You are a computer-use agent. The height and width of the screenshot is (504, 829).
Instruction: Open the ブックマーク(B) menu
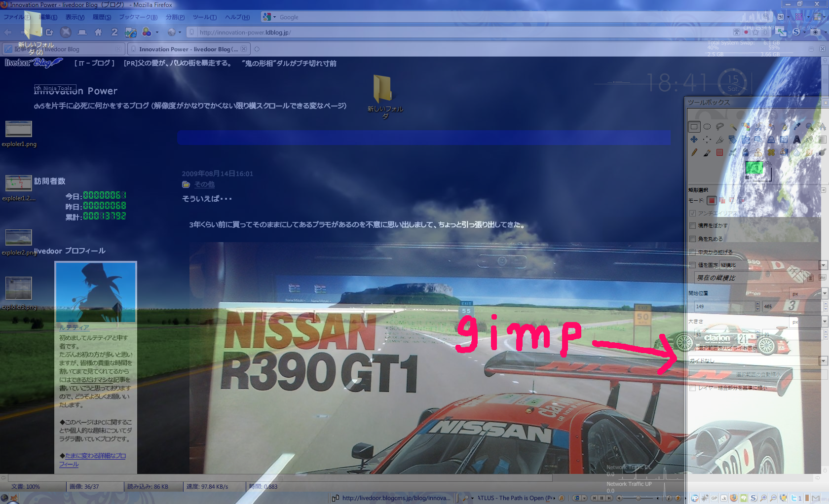(x=138, y=17)
